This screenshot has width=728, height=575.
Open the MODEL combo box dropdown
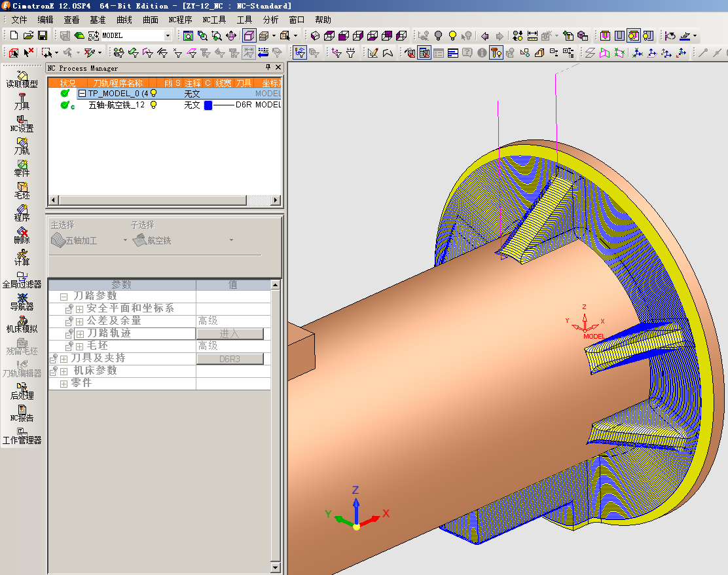pyautogui.click(x=168, y=36)
